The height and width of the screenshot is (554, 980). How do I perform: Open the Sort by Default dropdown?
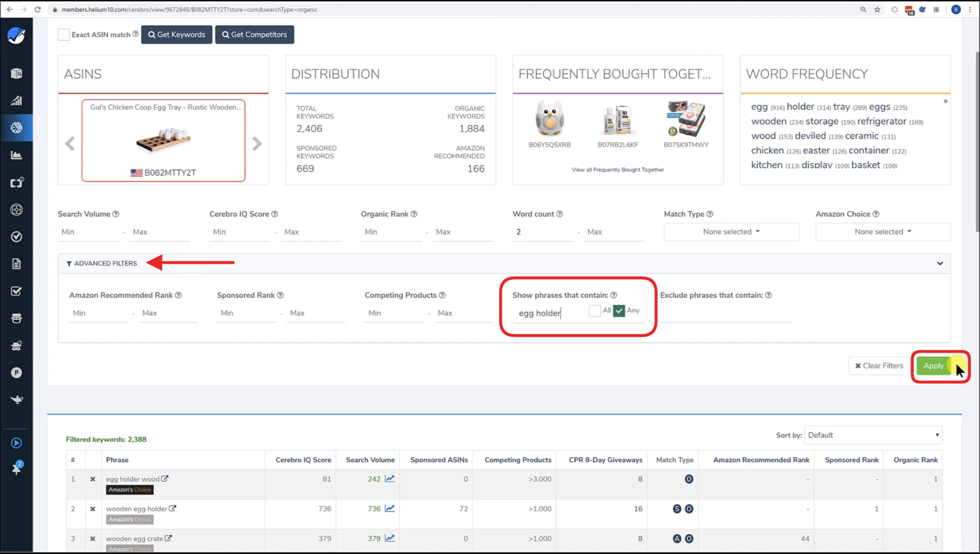[x=873, y=435]
